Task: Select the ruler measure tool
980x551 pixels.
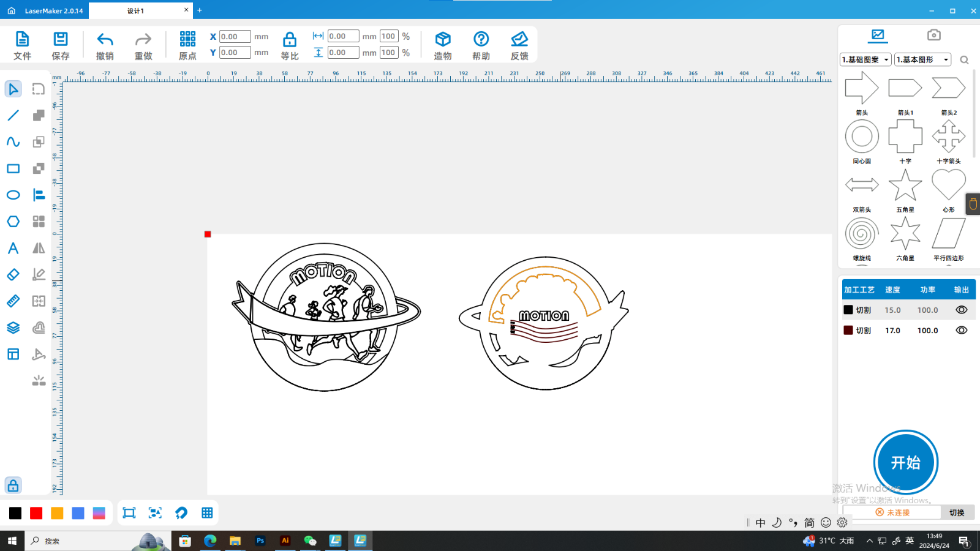Action: tap(13, 301)
